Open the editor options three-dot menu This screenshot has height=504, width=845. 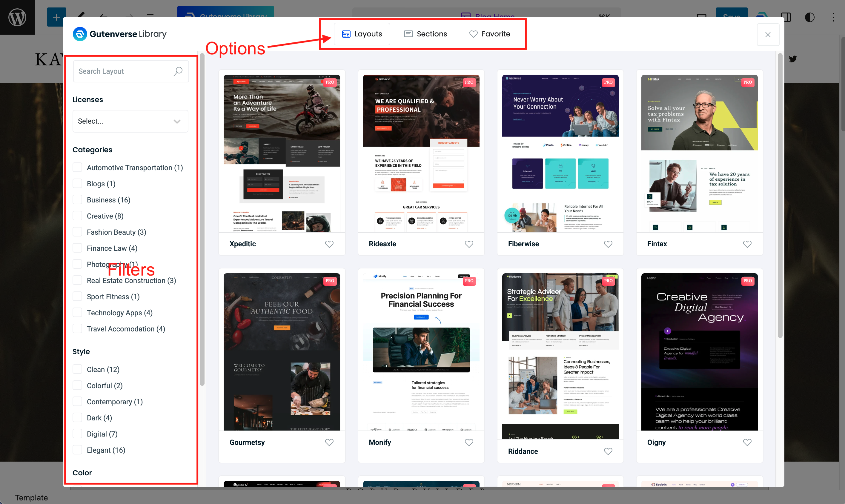pyautogui.click(x=833, y=17)
